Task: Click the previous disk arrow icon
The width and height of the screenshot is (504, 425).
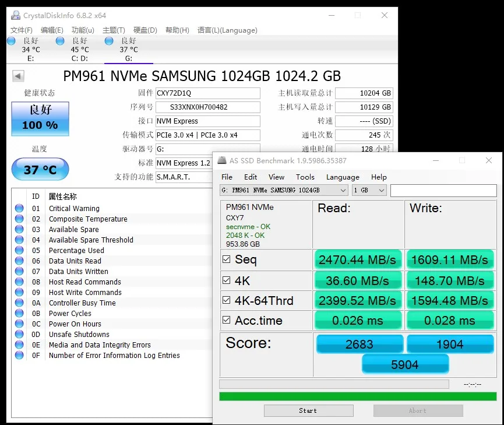Action: point(18,76)
